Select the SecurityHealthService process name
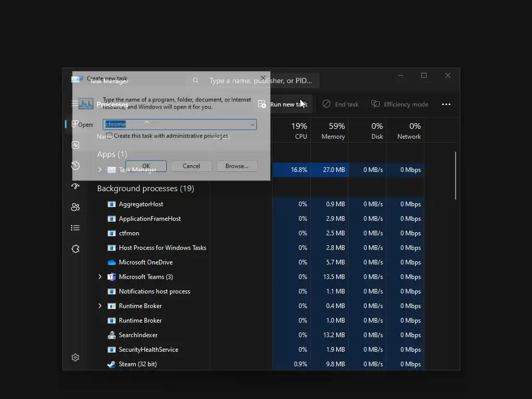Screen dimensions: 532x399 click(148, 350)
